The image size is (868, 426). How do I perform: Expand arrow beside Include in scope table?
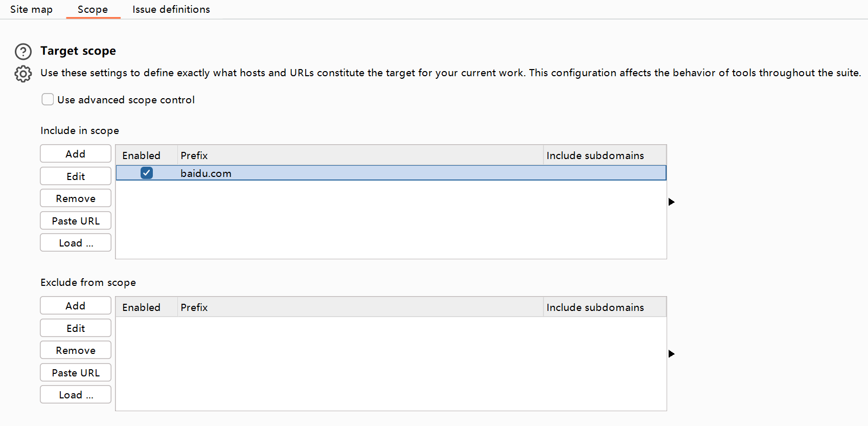(x=672, y=202)
